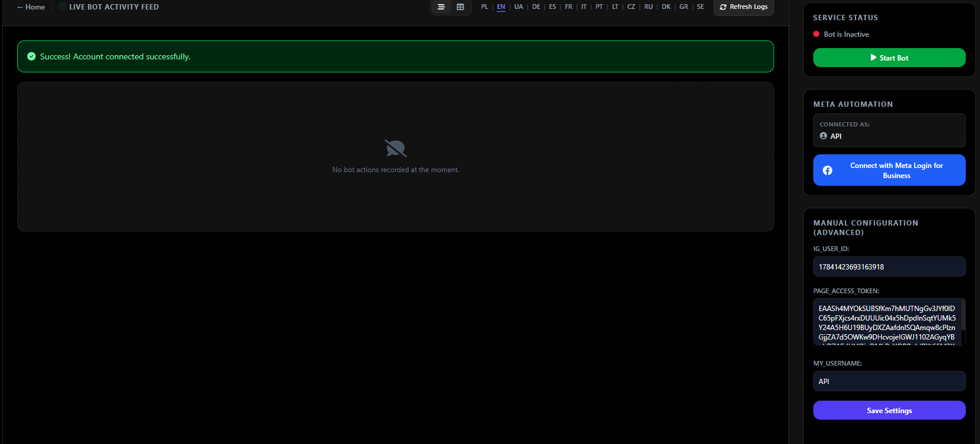This screenshot has width=980, height=444.
Task: Start the bot
Action: (x=889, y=58)
